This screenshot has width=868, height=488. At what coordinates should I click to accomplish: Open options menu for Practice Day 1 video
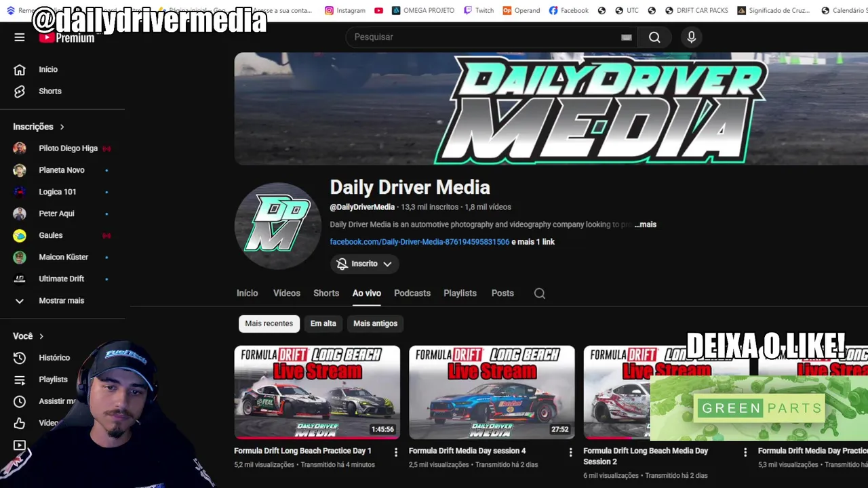coord(396,452)
